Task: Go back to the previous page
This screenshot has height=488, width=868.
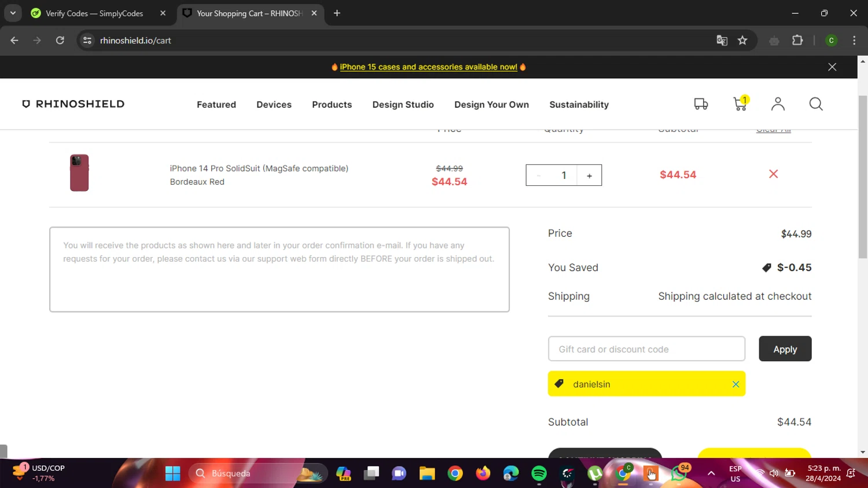Action: click(x=14, y=41)
